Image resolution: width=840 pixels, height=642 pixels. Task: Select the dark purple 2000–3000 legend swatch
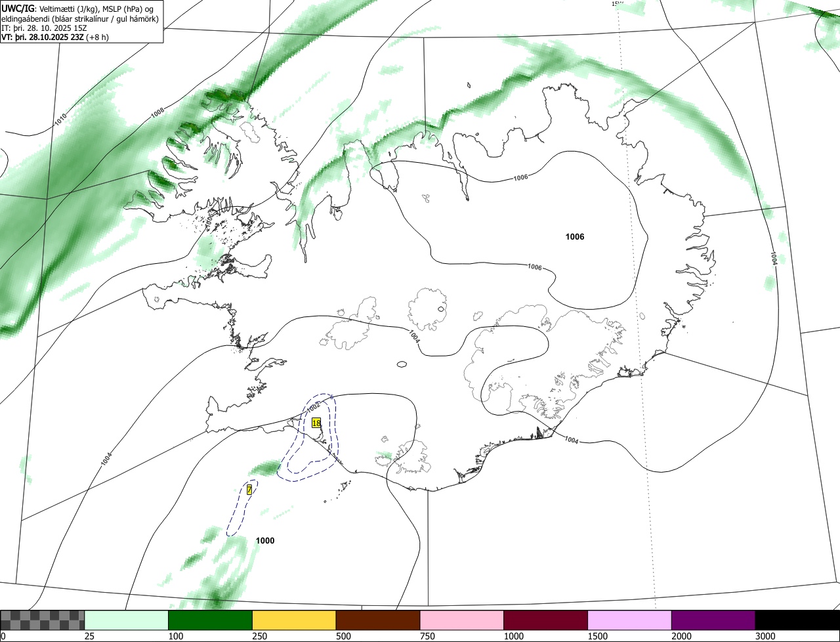pyautogui.click(x=713, y=620)
